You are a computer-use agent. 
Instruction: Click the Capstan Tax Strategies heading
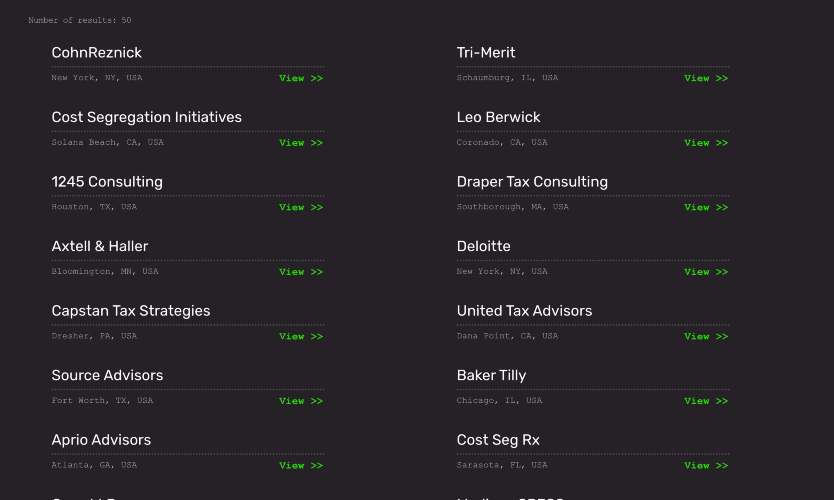(131, 311)
